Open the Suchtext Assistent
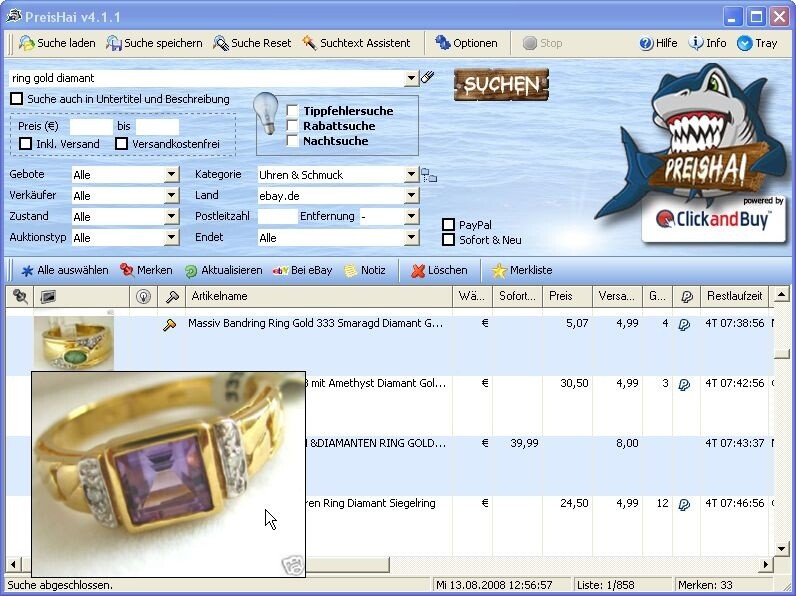Screen dimensions: 796x596 356,43
